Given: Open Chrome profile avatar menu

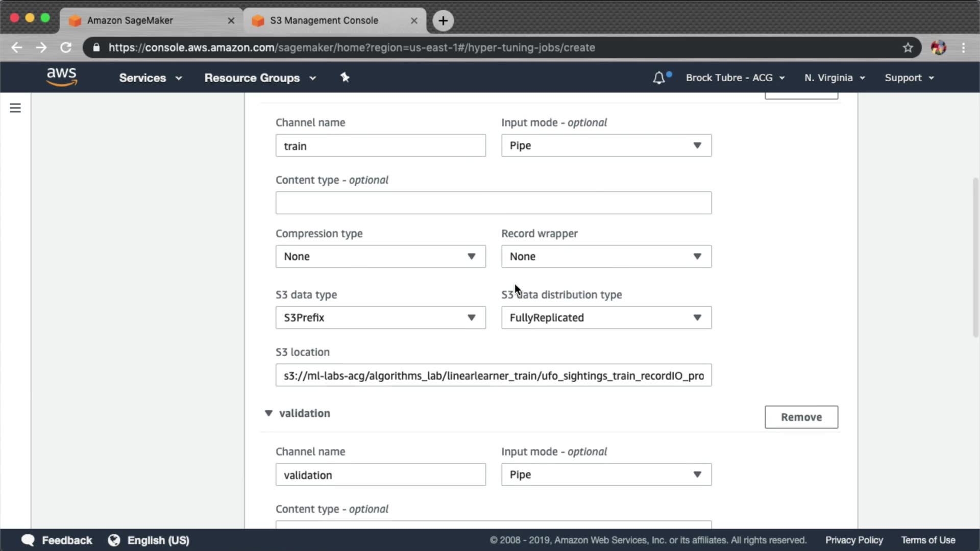Looking at the screenshot, I should tap(938, 47).
